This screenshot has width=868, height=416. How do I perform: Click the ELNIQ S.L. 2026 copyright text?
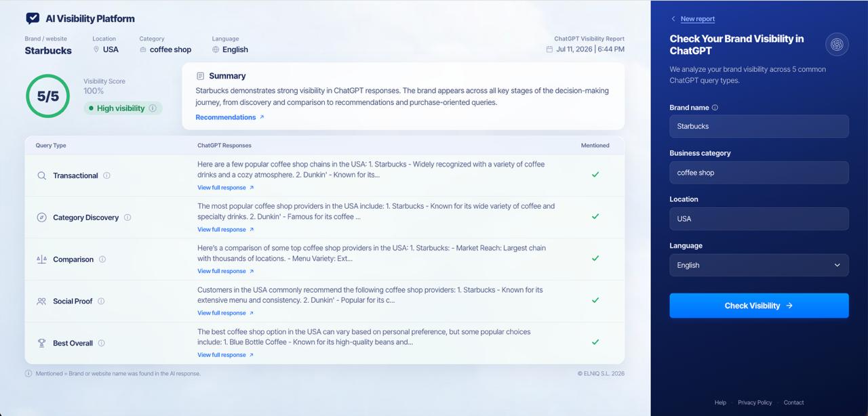(601, 373)
